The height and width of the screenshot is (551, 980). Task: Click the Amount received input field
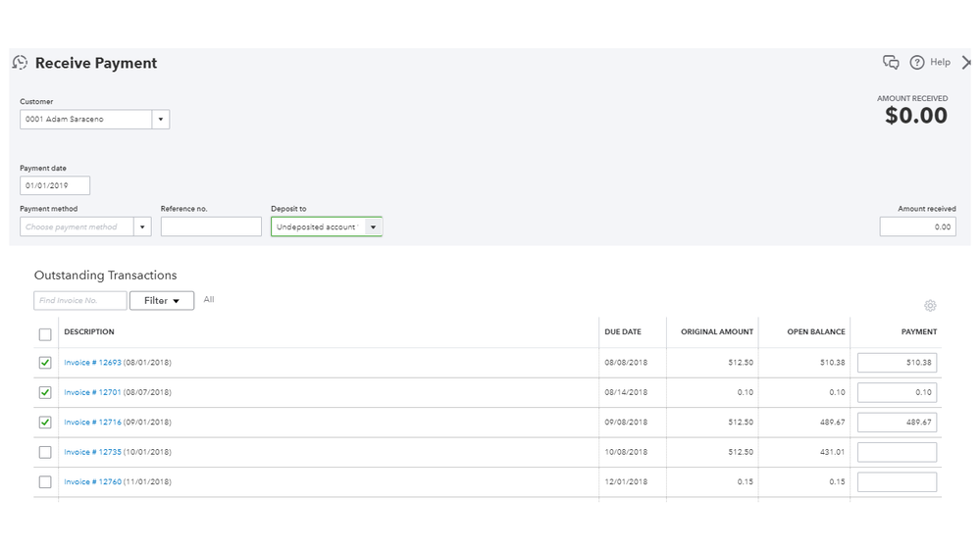pyautogui.click(x=917, y=227)
